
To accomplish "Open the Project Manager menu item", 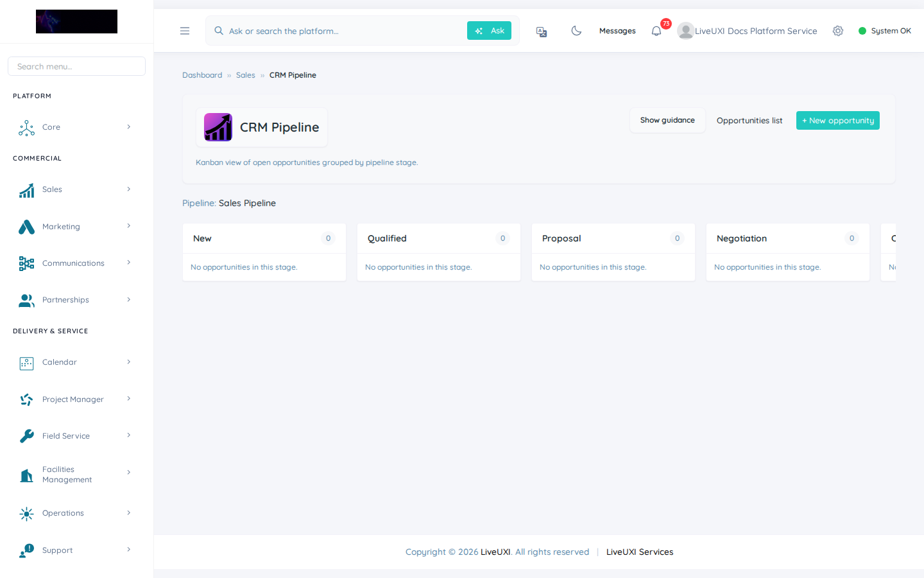I will tap(76, 399).
